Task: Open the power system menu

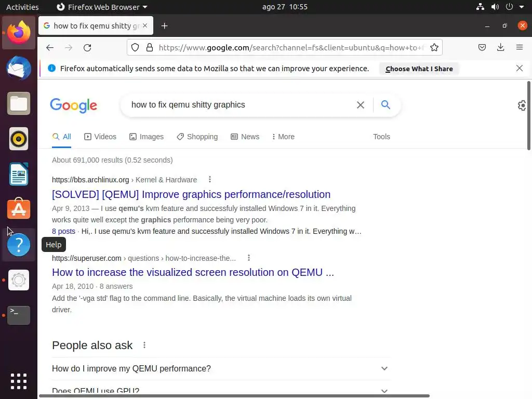Action: tap(509, 7)
